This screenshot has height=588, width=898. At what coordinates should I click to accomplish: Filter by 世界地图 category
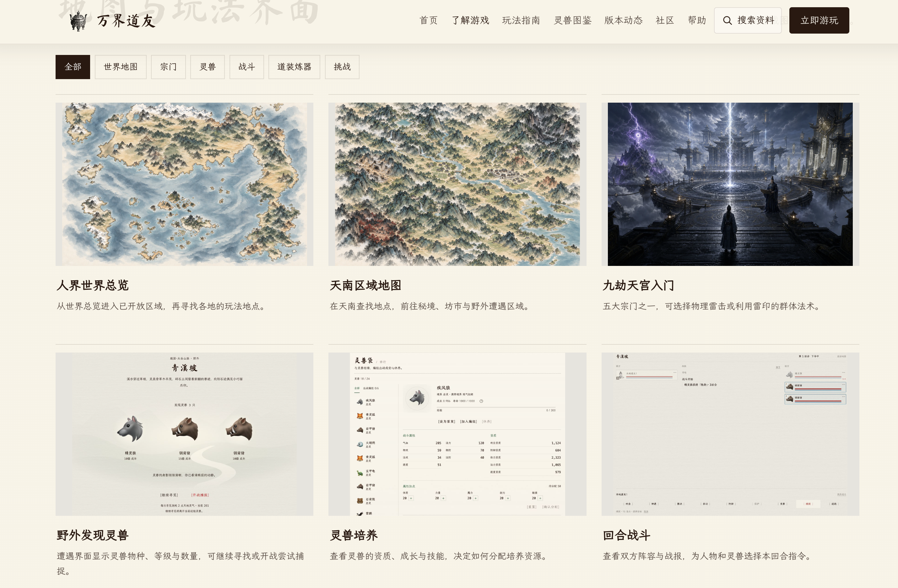pyautogui.click(x=121, y=67)
